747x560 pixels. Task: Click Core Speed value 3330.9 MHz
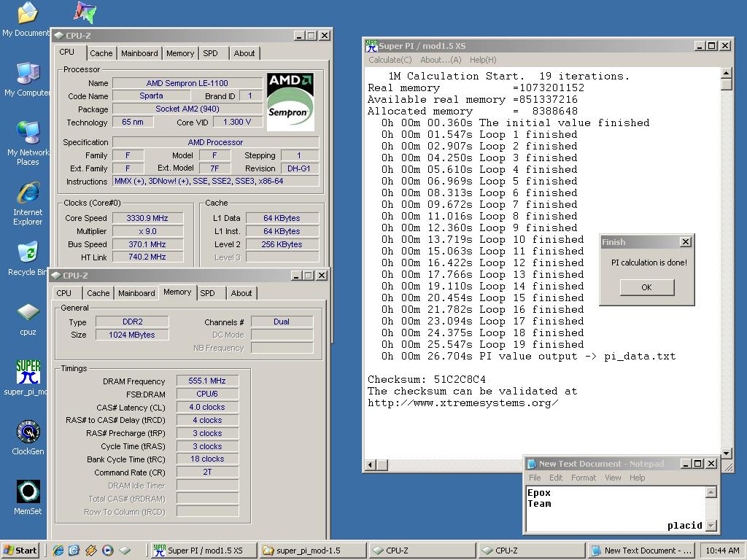[147, 218]
